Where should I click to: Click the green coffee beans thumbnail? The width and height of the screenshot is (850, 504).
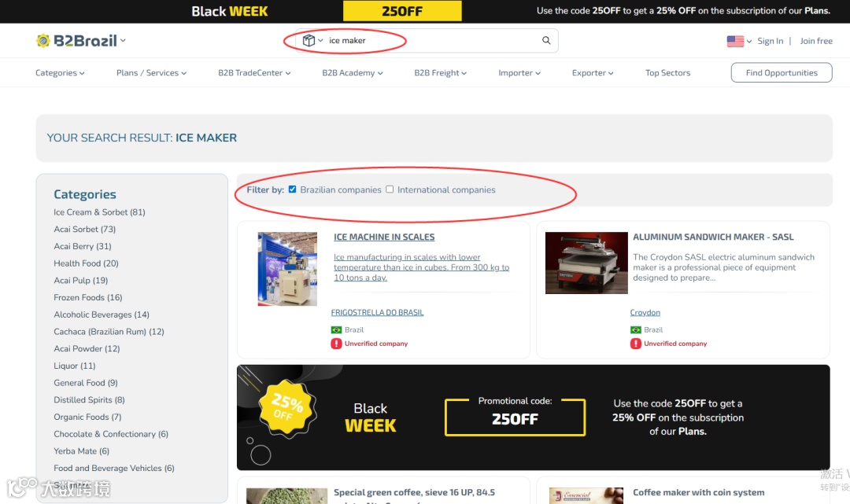[x=286, y=496]
